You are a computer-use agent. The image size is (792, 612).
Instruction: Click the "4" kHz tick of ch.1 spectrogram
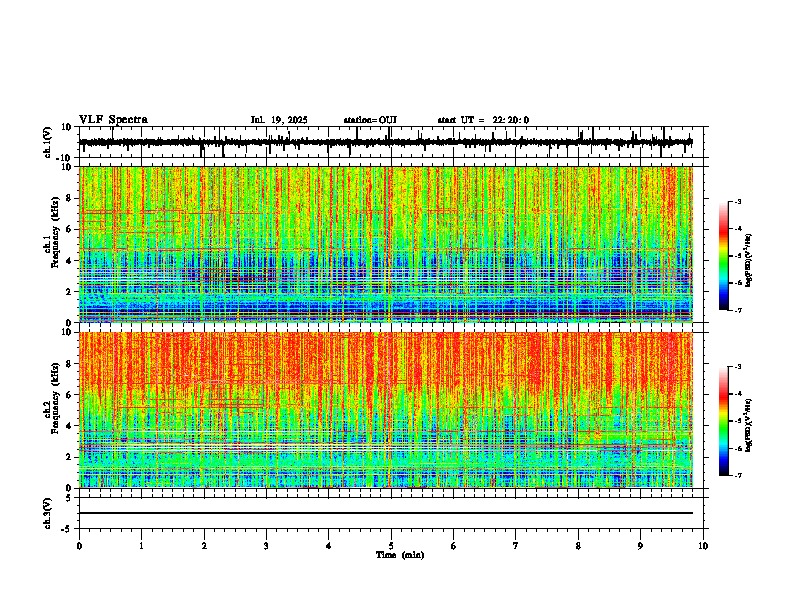(69, 261)
